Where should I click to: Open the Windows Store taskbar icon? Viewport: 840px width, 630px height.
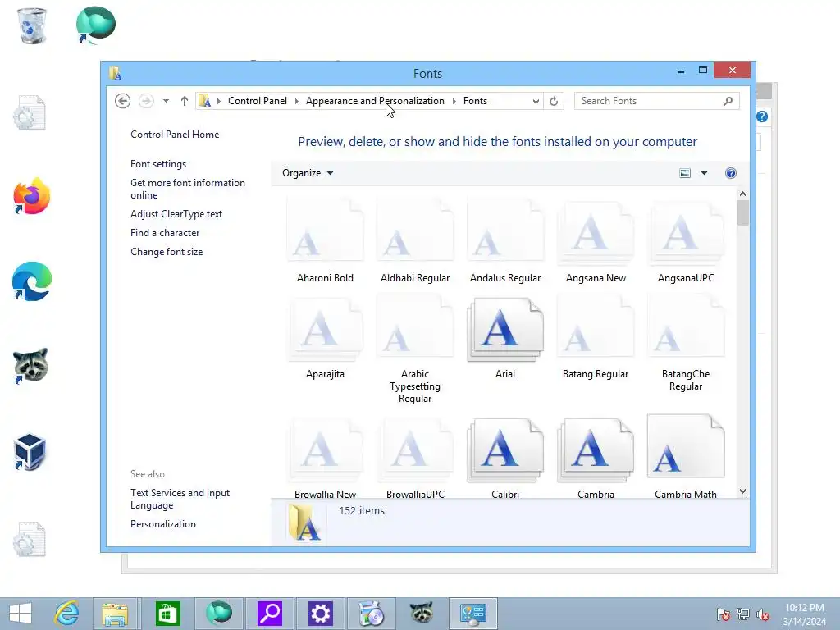tap(167, 614)
